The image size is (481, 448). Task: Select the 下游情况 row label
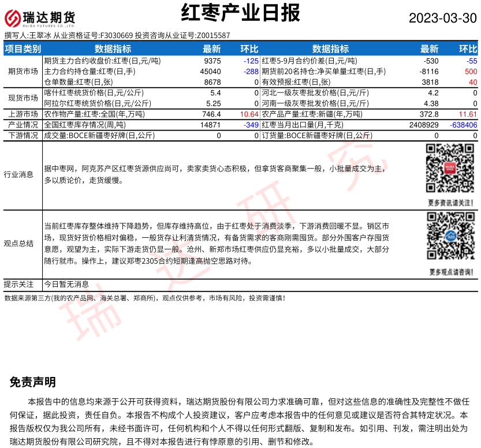pos(23,135)
